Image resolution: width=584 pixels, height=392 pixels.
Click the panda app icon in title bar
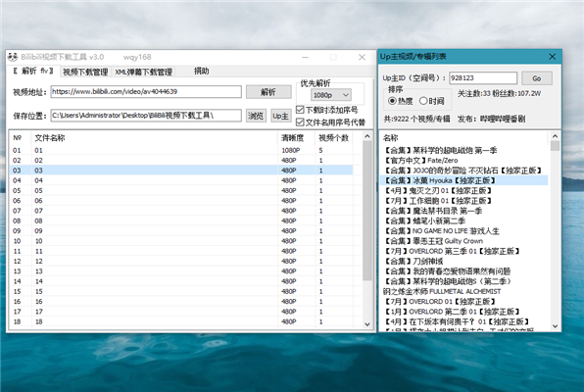click(x=13, y=57)
